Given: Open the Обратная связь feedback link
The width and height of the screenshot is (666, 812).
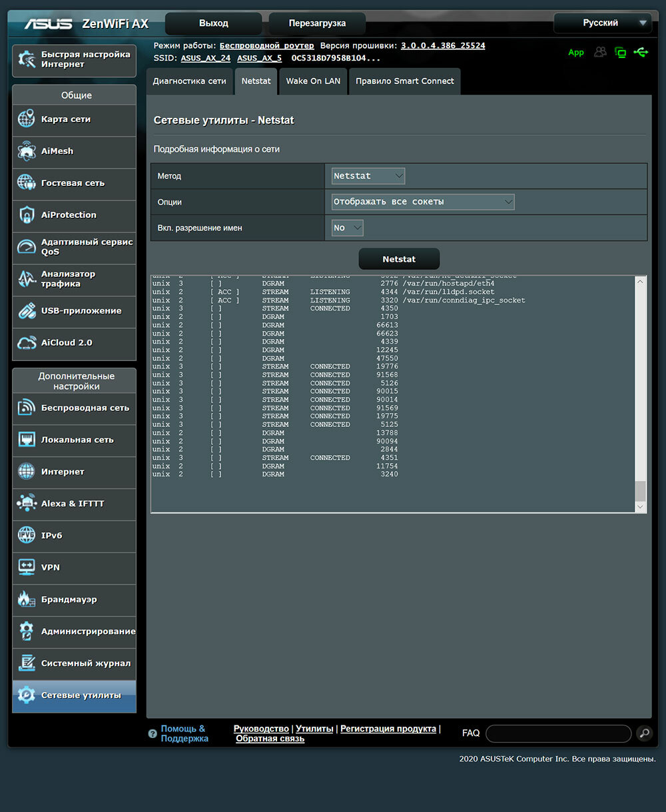Looking at the screenshot, I should click(270, 739).
